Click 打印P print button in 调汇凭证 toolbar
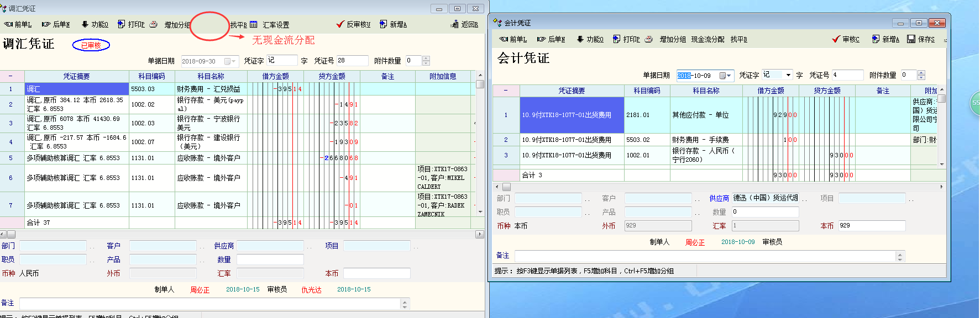 (x=131, y=24)
